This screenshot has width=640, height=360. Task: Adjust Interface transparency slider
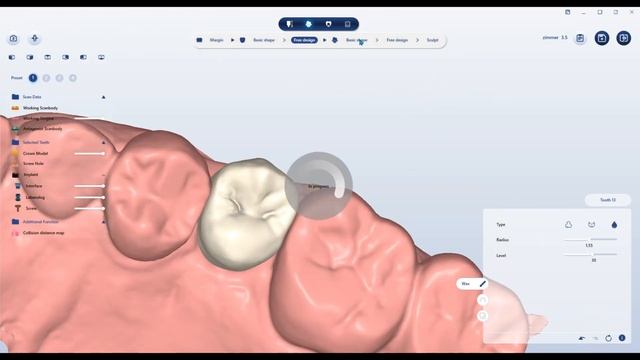[x=89, y=186]
